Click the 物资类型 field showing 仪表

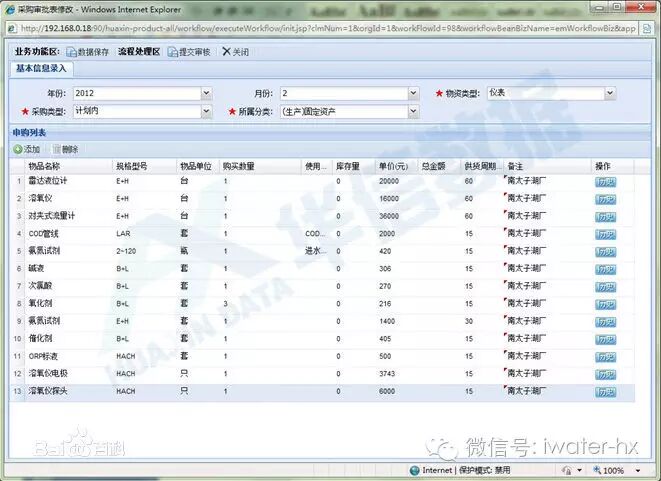(x=546, y=93)
